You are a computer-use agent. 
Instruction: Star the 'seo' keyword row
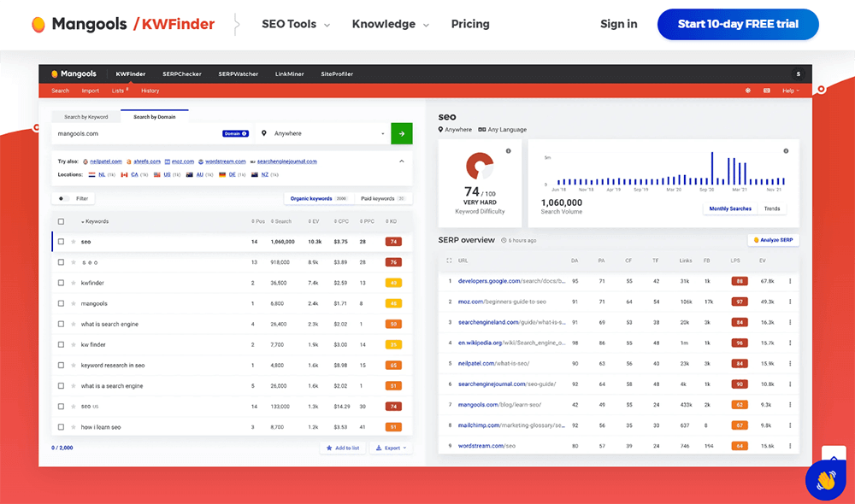(x=73, y=242)
